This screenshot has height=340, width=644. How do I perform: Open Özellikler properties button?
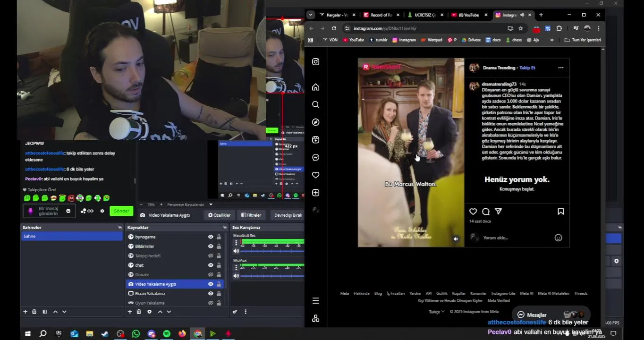tap(220, 215)
